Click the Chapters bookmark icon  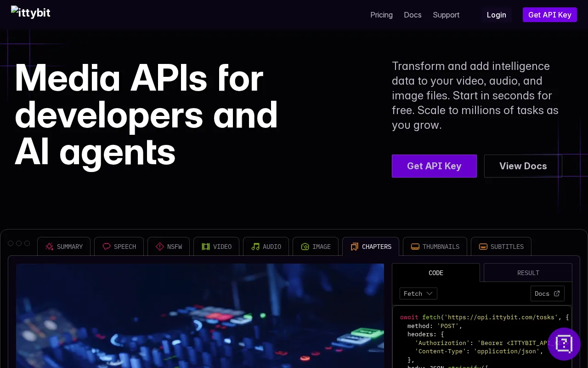click(x=355, y=247)
